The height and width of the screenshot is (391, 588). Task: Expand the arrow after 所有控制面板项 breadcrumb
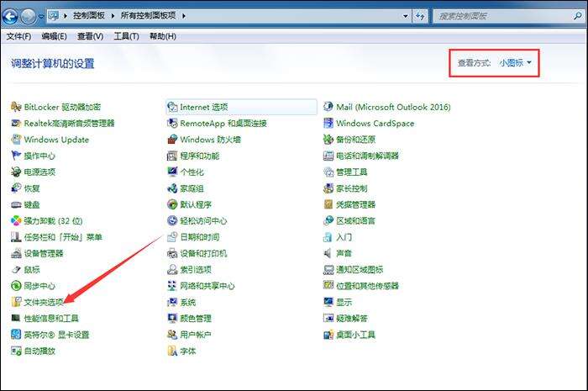pos(184,16)
